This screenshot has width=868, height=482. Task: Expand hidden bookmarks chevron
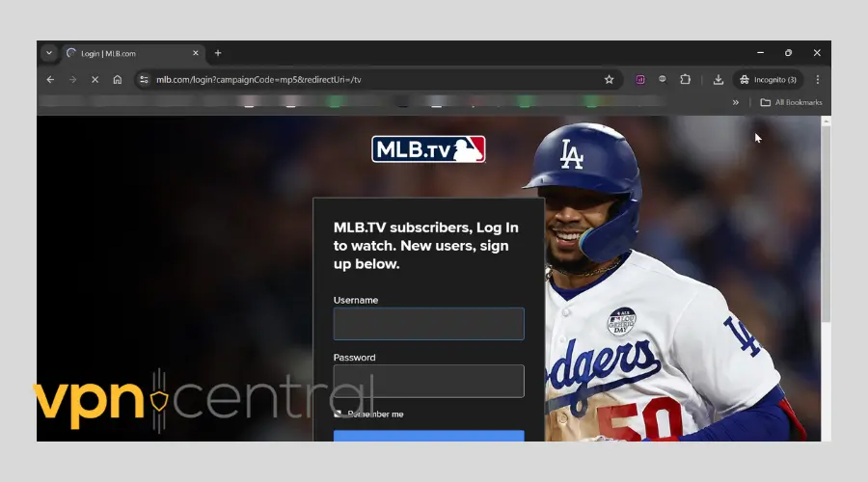click(x=736, y=102)
